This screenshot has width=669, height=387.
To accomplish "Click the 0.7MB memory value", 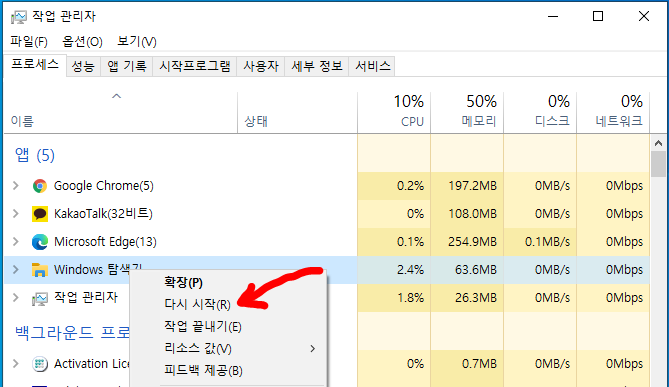I will click(479, 364).
